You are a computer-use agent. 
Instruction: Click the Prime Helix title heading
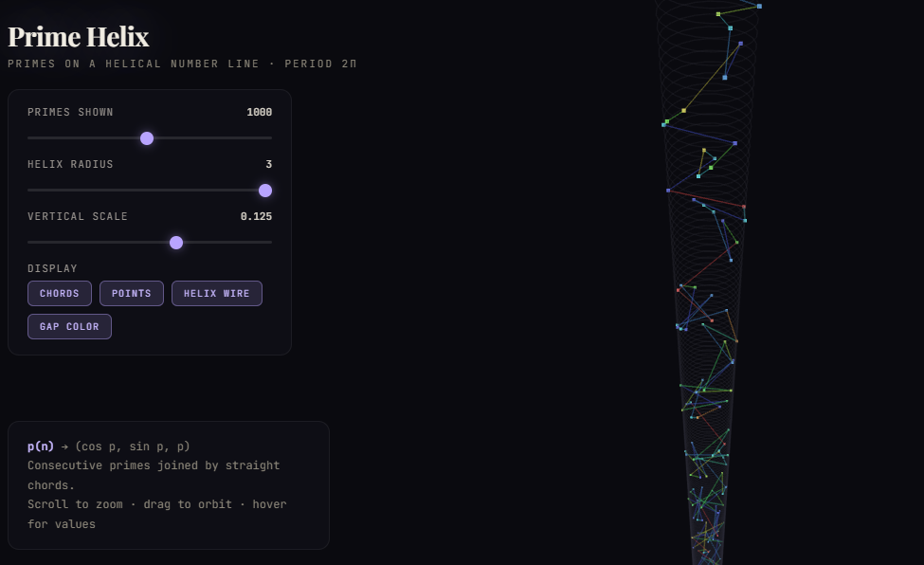pyautogui.click(x=79, y=37)
